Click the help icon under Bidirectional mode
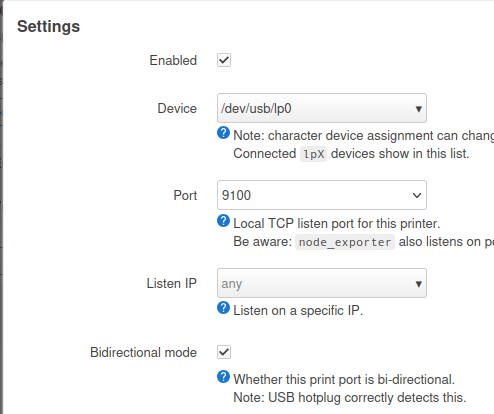This screenshot has height=414, width=494. tap(223, 377)
